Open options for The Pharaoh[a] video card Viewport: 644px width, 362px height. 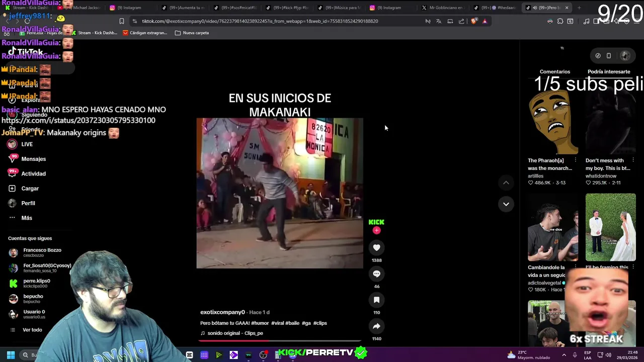pyautogui.click(x=576, y=160)
